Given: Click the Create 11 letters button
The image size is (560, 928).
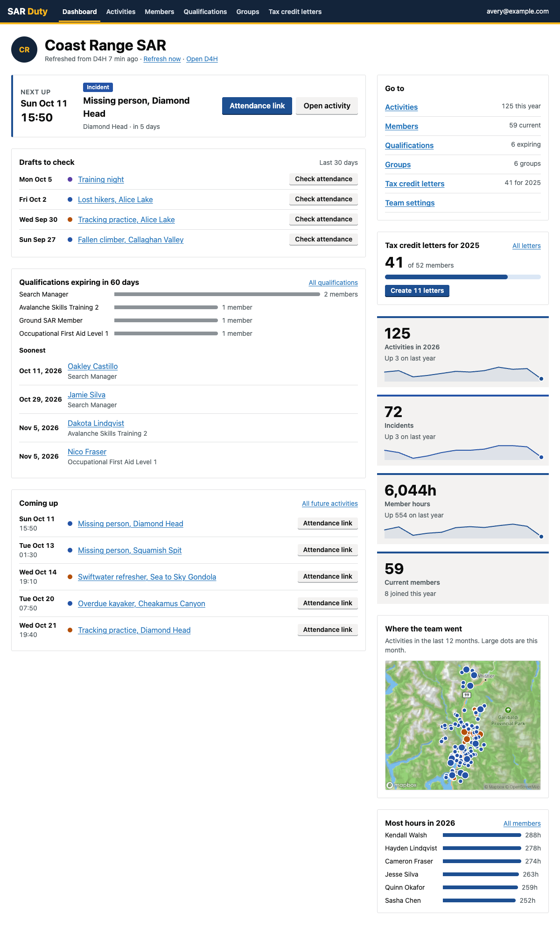Looking at the screenshot, I should click(417, 291).
